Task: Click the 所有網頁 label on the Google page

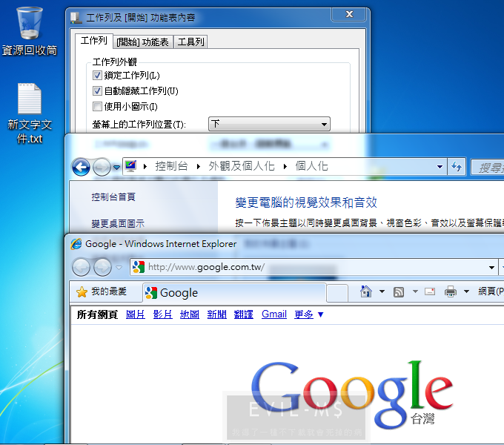Action: [97, 314]
